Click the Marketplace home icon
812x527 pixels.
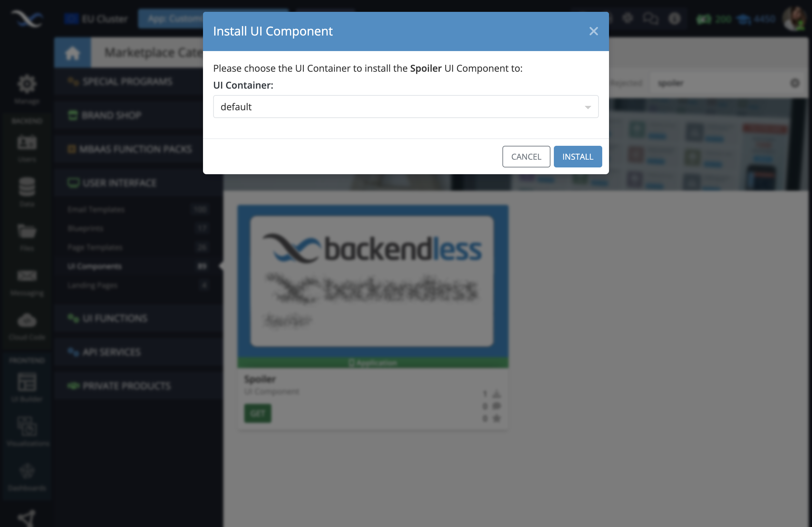pos(72,53)
